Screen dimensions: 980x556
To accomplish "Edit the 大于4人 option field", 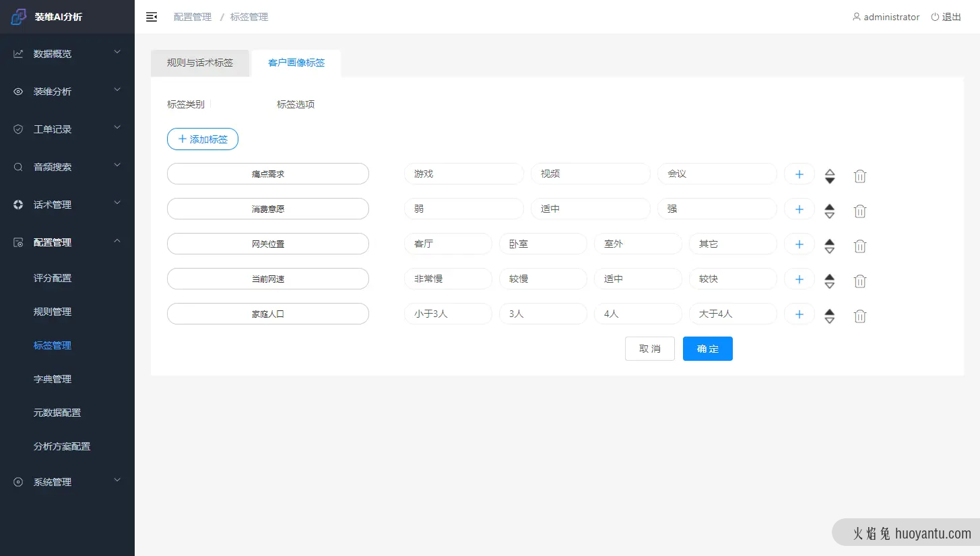I will pyautogui.click(x=733, y=314).
